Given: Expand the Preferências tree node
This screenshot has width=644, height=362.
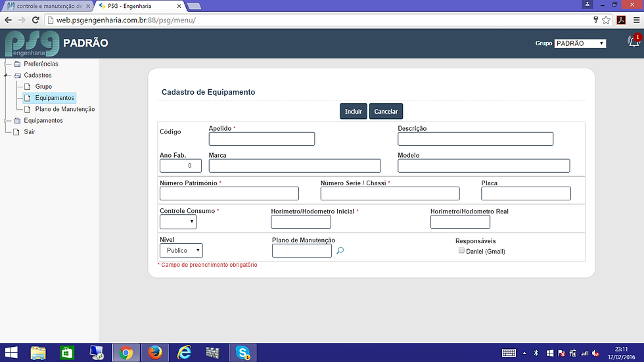Looking at the screenshot, I should 6,64.
